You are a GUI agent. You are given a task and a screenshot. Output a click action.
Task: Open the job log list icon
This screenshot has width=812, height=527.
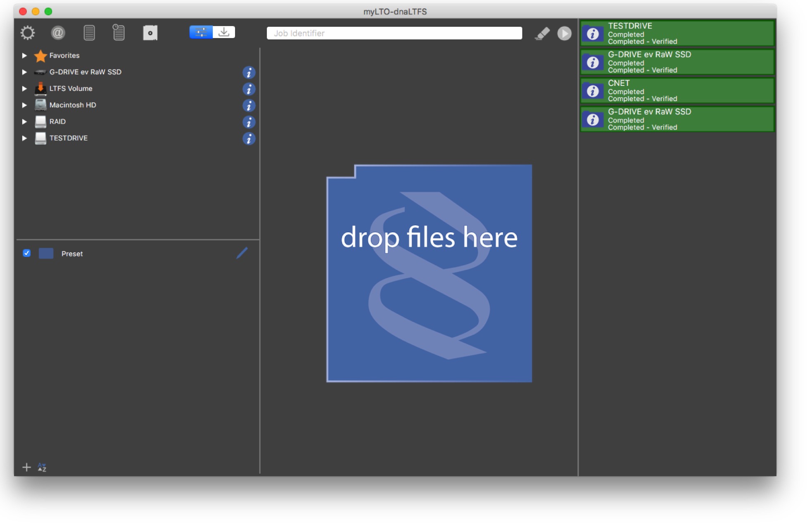tap(89, 33)
